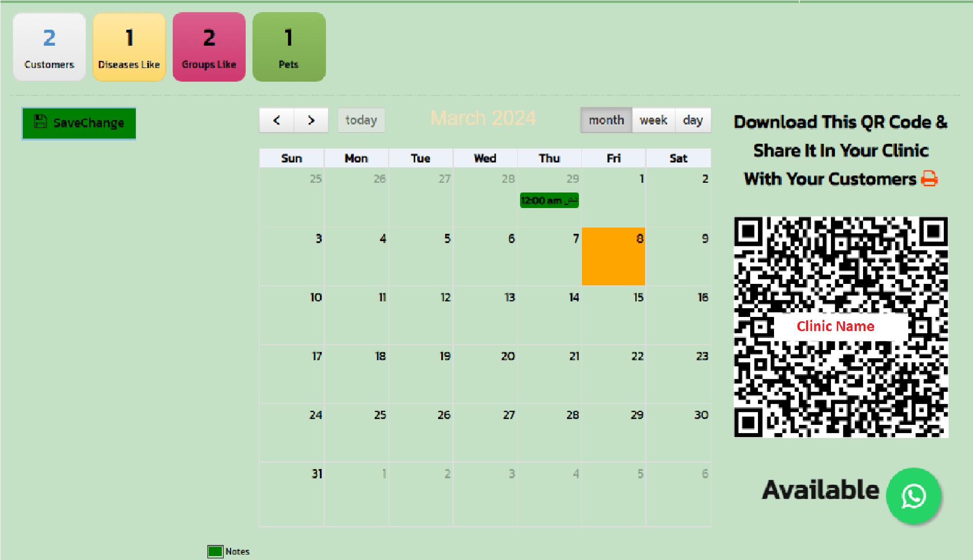The height and width of the screenshot is (560, 973).
Task: Navigate to previous month with the left arrow
Action: click(277, 120)
